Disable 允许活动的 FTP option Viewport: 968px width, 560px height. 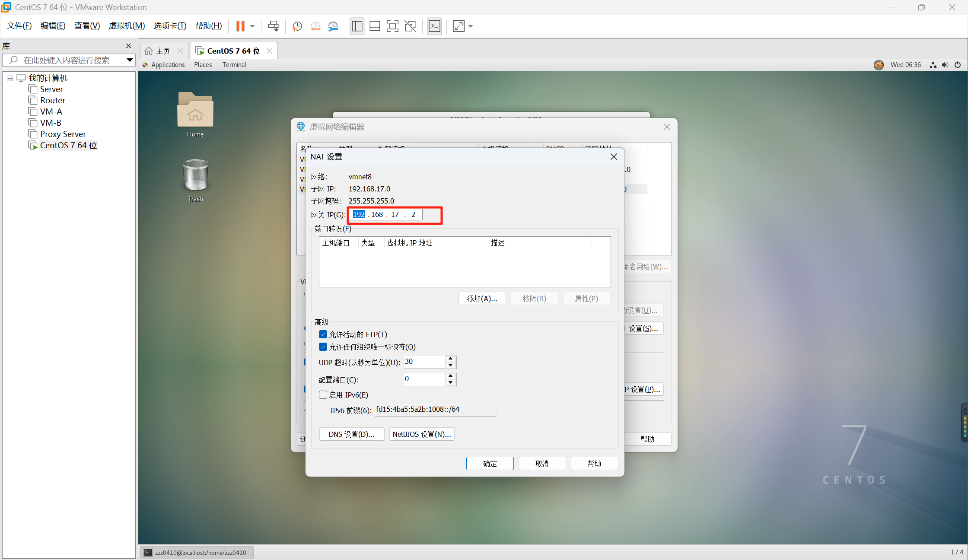(x=323, y=334)
